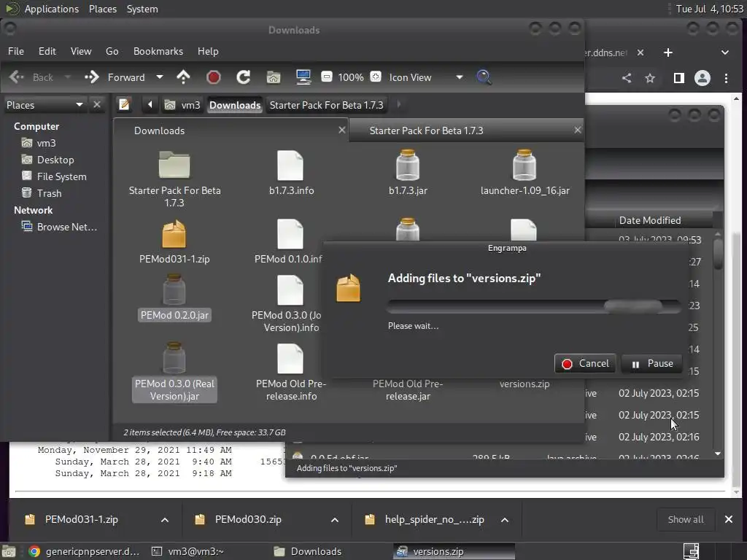Switch to vm3@vm3:~ terminal in taskbar

click(x=187, y=551)
